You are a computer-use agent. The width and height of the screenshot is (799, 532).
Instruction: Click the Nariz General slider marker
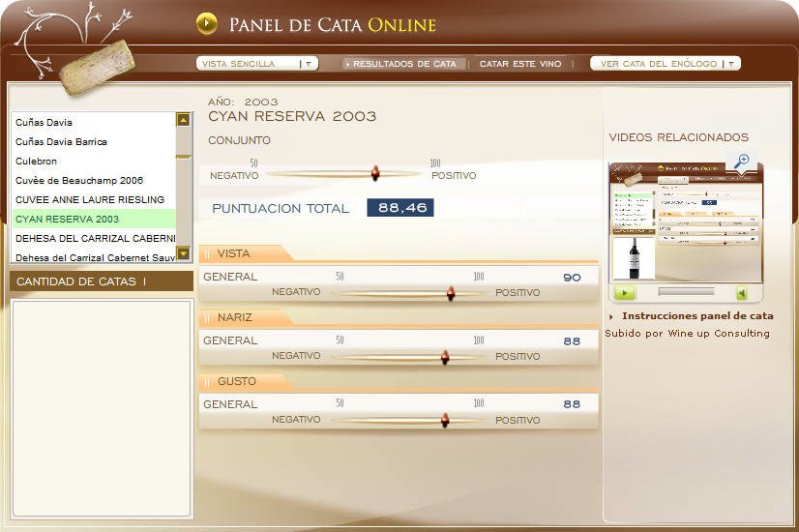point(445,357)
